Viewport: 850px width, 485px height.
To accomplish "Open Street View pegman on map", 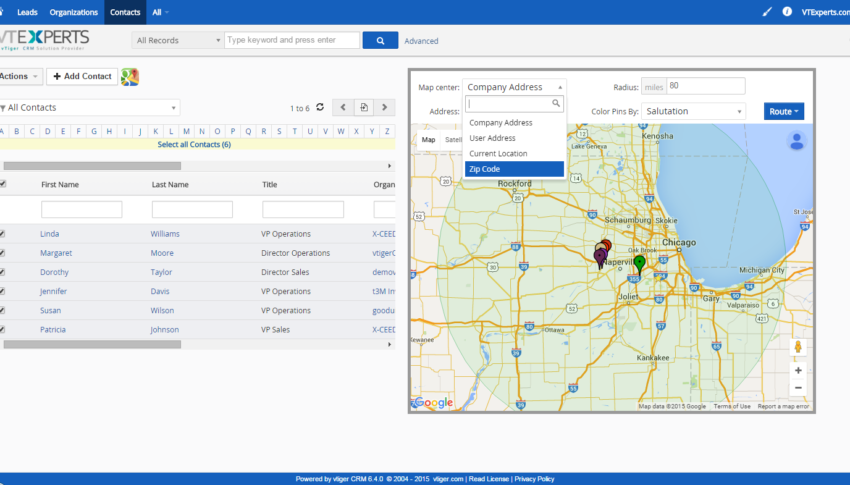I will [x=797, y=347].
